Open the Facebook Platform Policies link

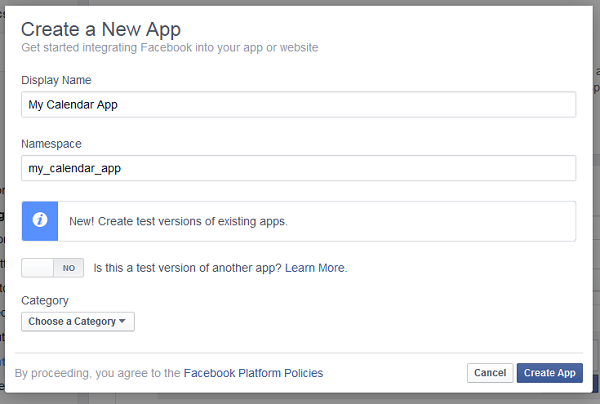[253, 373]
